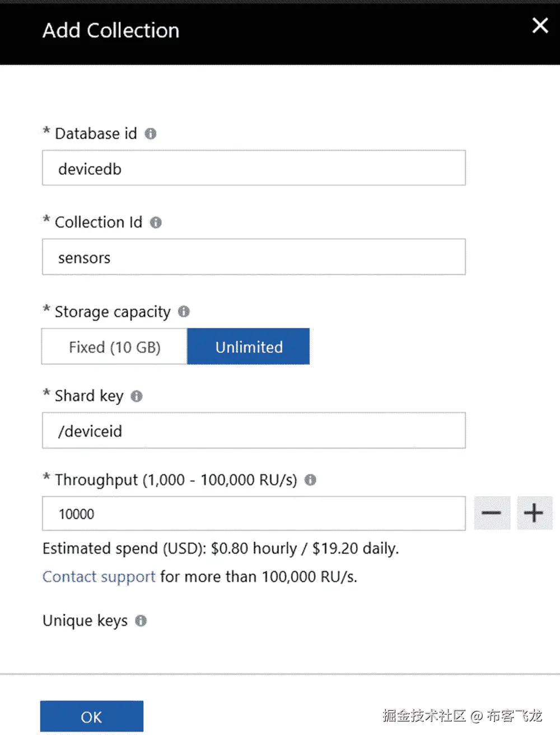The height and width of the screenshot is (741, 560).
Task: Show the Storage capacity info tooltip icon
Action: 184,312
